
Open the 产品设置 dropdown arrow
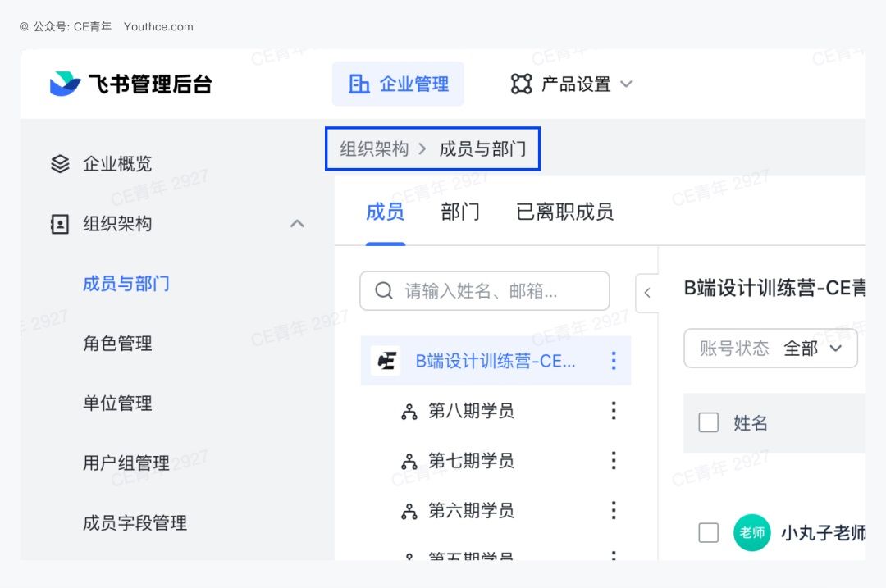click(x=626, y=84)
